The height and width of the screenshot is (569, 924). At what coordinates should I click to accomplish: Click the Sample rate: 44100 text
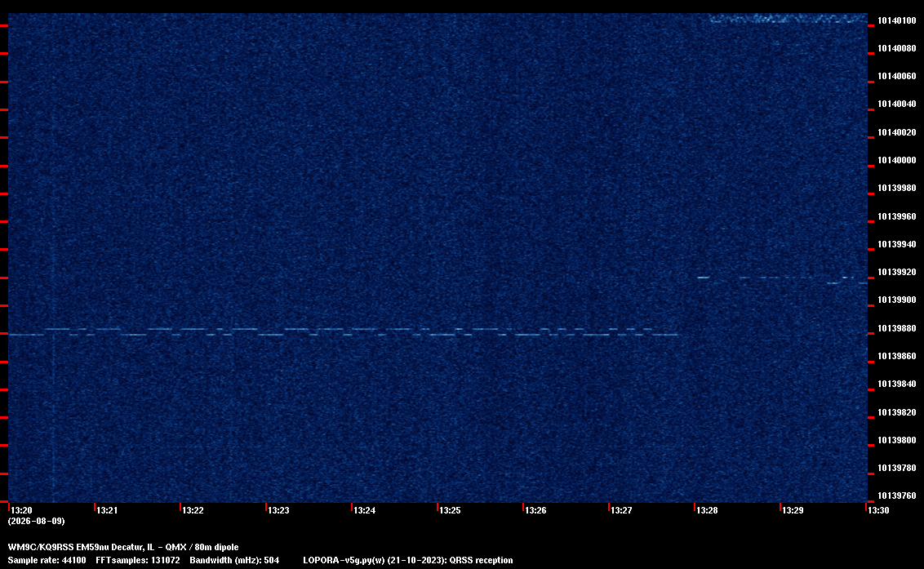[47, 560]
